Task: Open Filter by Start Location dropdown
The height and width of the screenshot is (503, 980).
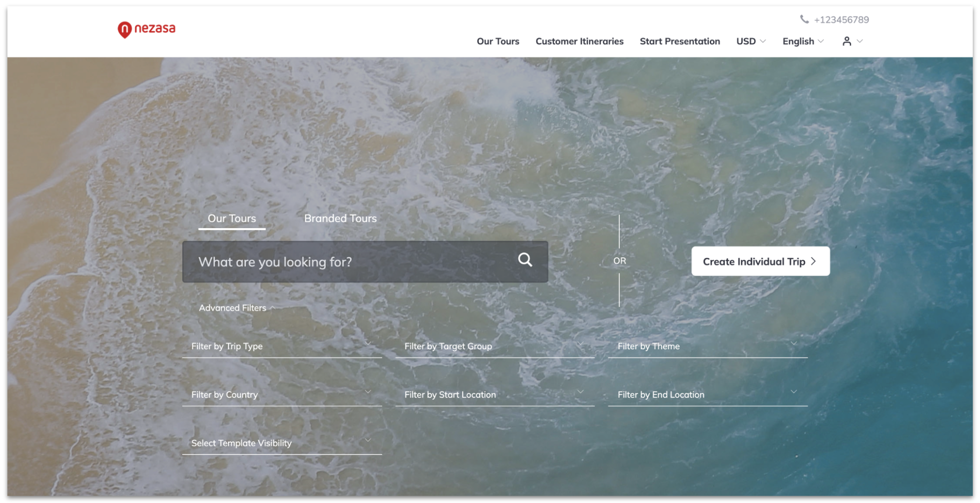Action: [x=495, y=395]
